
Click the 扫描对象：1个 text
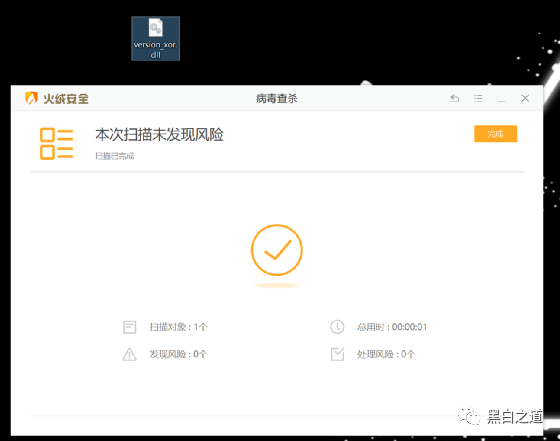179,327
